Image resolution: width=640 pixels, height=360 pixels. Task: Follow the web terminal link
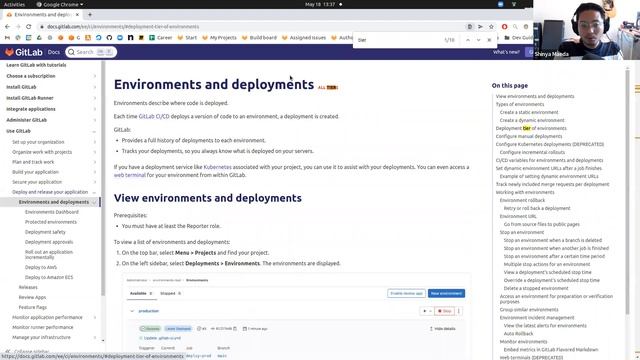[129, 175]
